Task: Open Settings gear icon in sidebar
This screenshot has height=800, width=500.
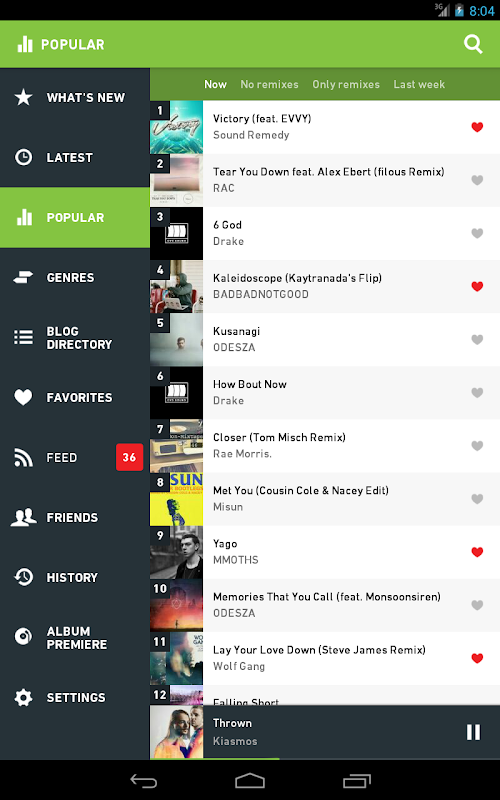Action: tap(23, 697)
